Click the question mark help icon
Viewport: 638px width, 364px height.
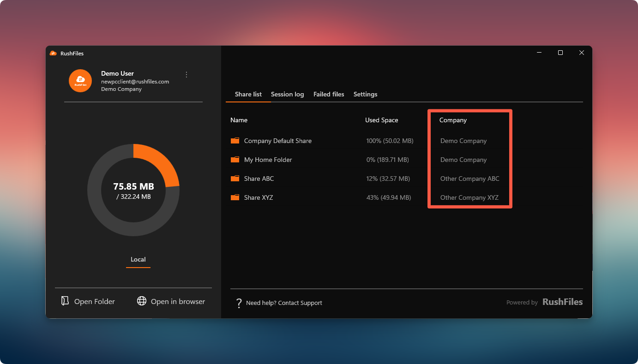tap(239, 303)
